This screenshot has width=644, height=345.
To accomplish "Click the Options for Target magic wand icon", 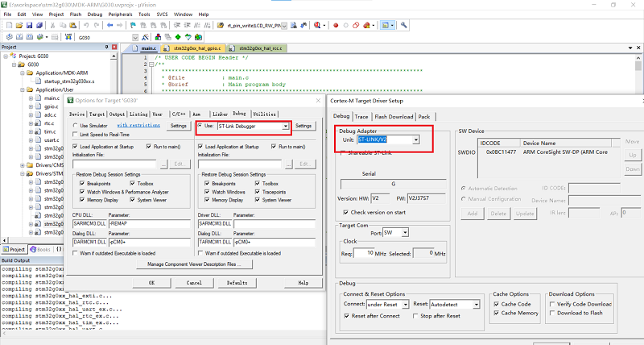I will point(144,38).
